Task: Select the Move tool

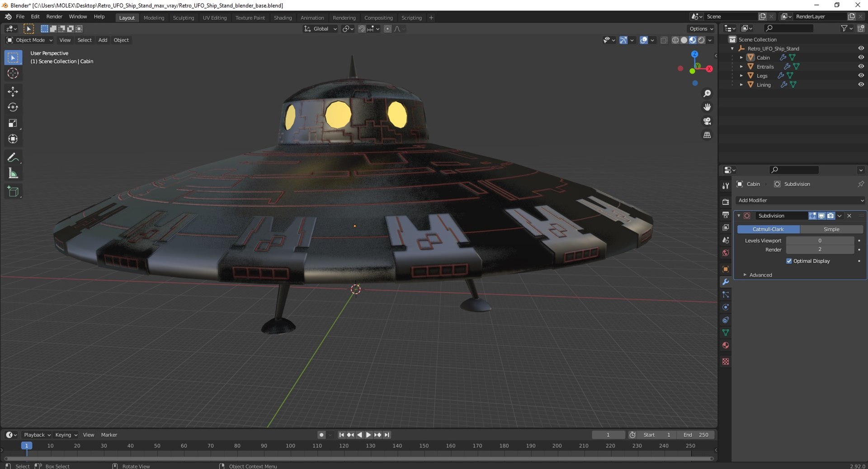Action: point(13,91)
